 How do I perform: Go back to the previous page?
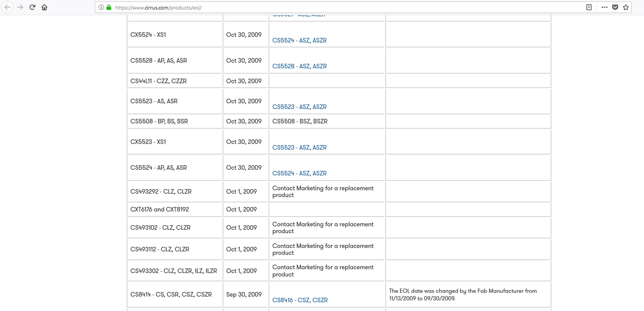(x=8, y=7)
